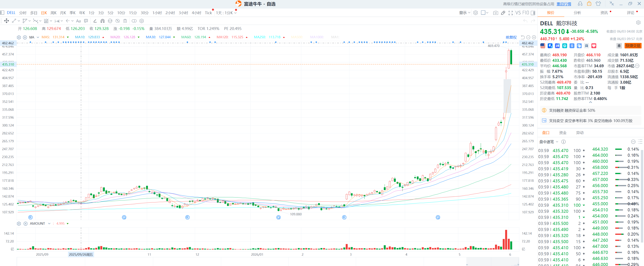The image size is (644, 266).
Task: Switch to 周K weekly chart
Action: [53, 13]
